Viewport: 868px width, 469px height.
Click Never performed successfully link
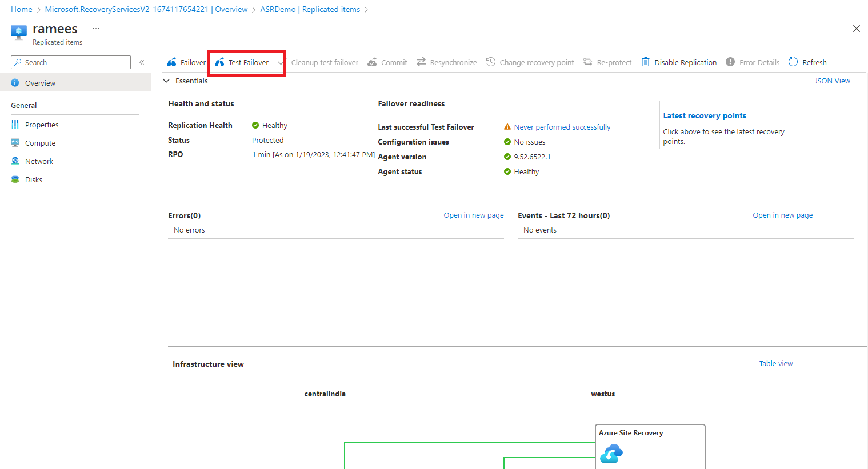coord(562,127)
